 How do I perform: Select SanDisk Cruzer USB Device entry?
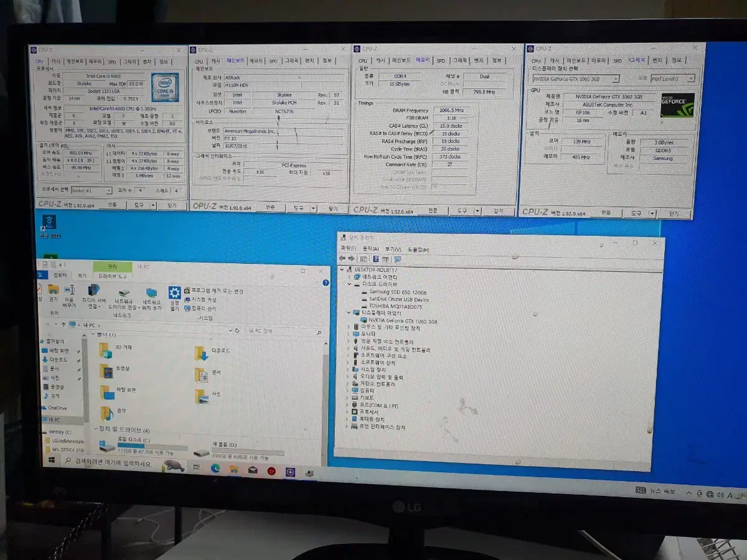tap(394, 299)
